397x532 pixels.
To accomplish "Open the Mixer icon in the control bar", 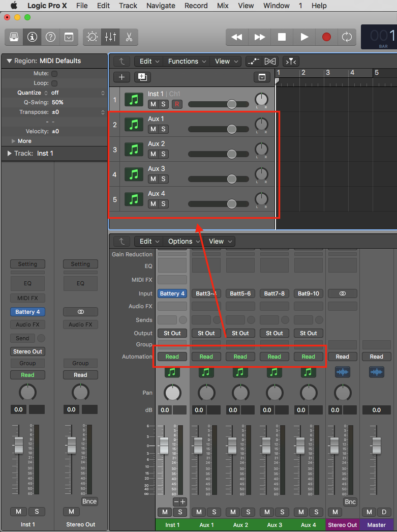I will coord(110,37).
